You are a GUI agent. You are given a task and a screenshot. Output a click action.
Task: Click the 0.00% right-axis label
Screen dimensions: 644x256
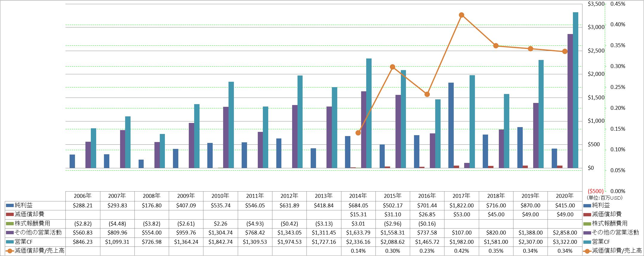tap(618, 191)
